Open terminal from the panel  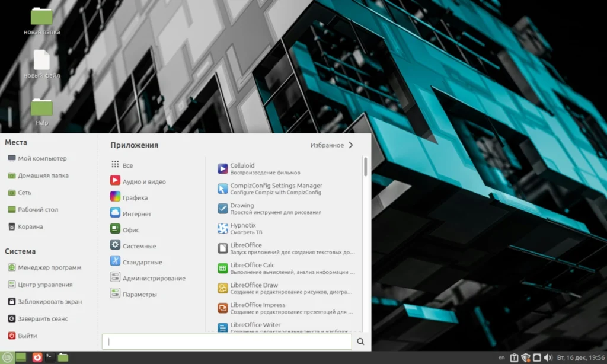click(50, 357)
